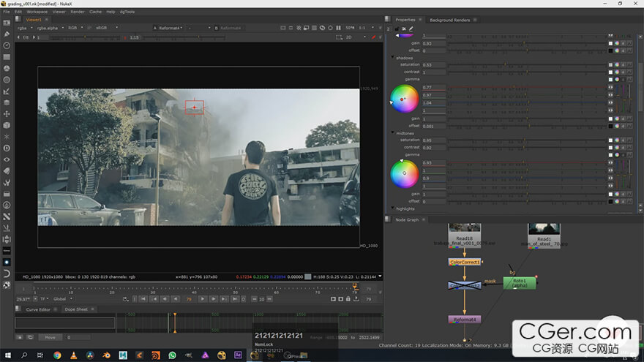The height and width of the screenshot is (362, 644).
Task: Open the 3D cube icon in left toolbar
Action: [x=7, y=125]
